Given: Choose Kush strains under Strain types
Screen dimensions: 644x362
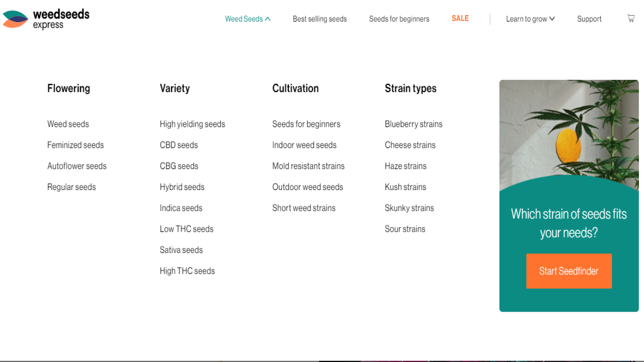Looking at the screenshot, I should tap(406, 187).
